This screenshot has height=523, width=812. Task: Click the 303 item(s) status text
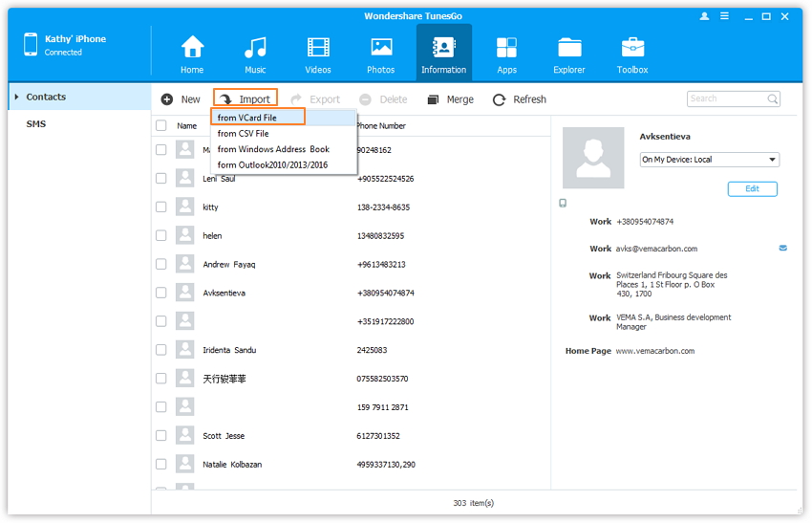(473, 503)
